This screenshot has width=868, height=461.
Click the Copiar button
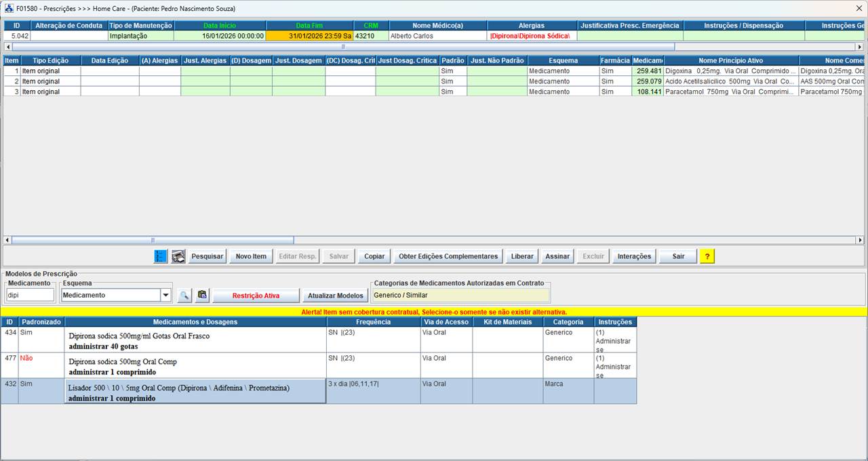374,256
